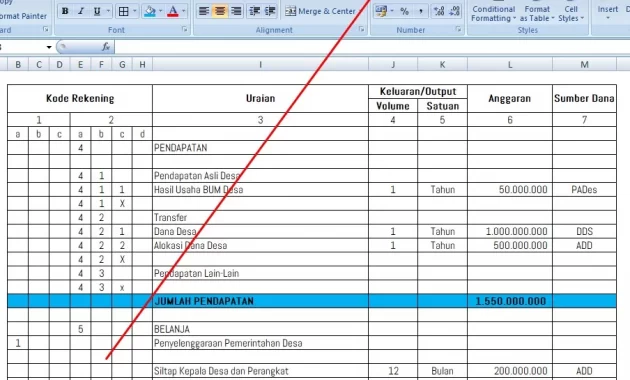Select column L header
This screenshot has height=380, width=630.
coord(510,64)
